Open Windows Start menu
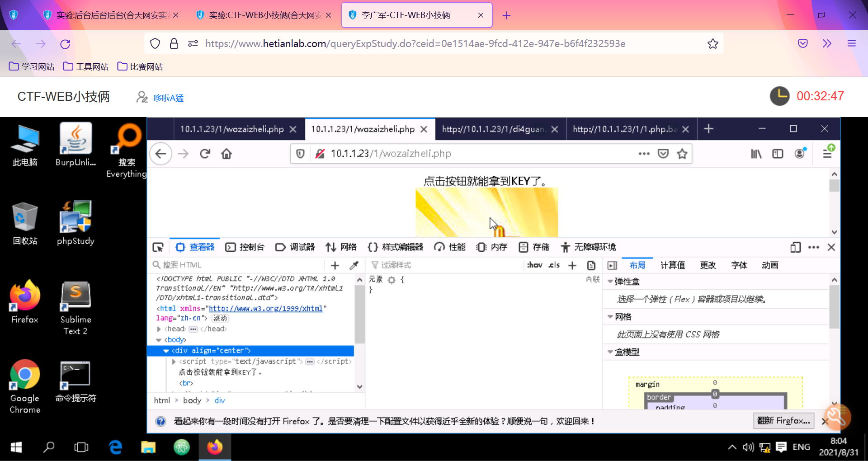 16,447
